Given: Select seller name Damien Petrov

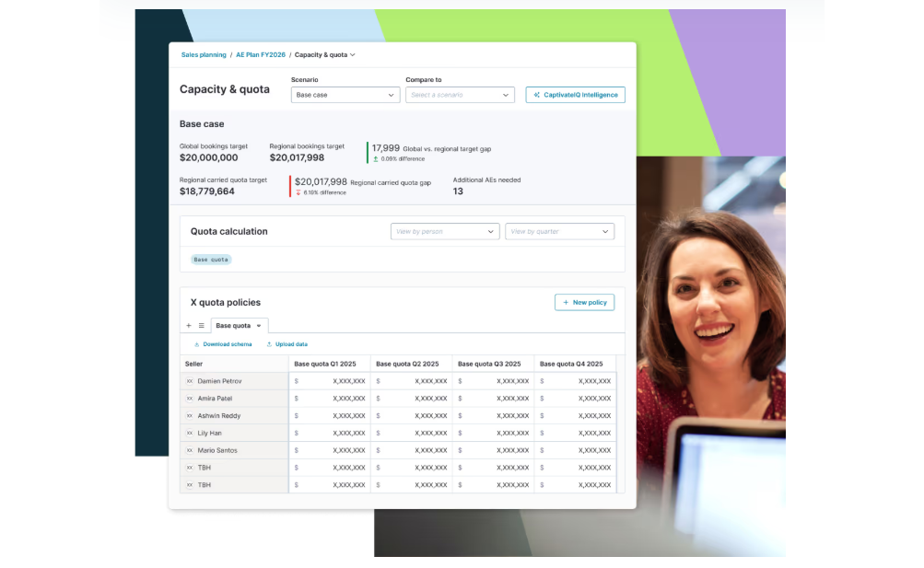Looking at the screenshot, I should click(220, 381).
